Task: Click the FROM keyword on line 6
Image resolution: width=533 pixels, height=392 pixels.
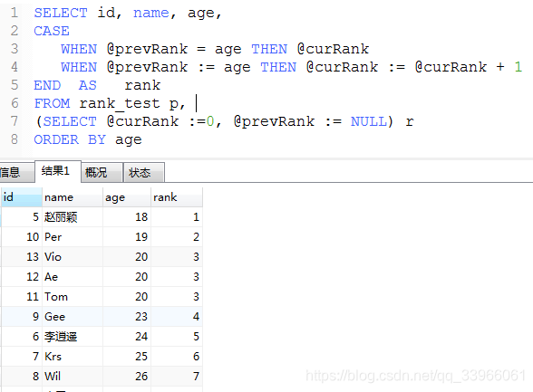Action: click(52, 103)
